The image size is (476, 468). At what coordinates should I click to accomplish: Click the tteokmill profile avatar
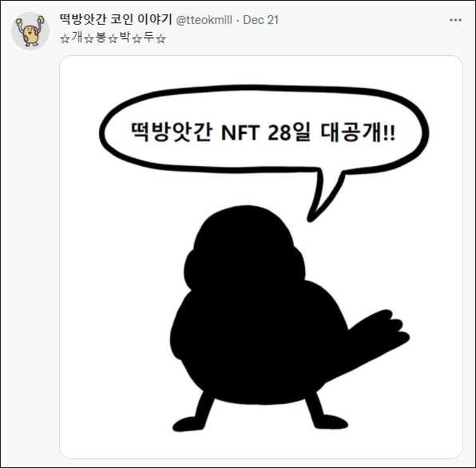pyautogui.click(x=30, y=31)
